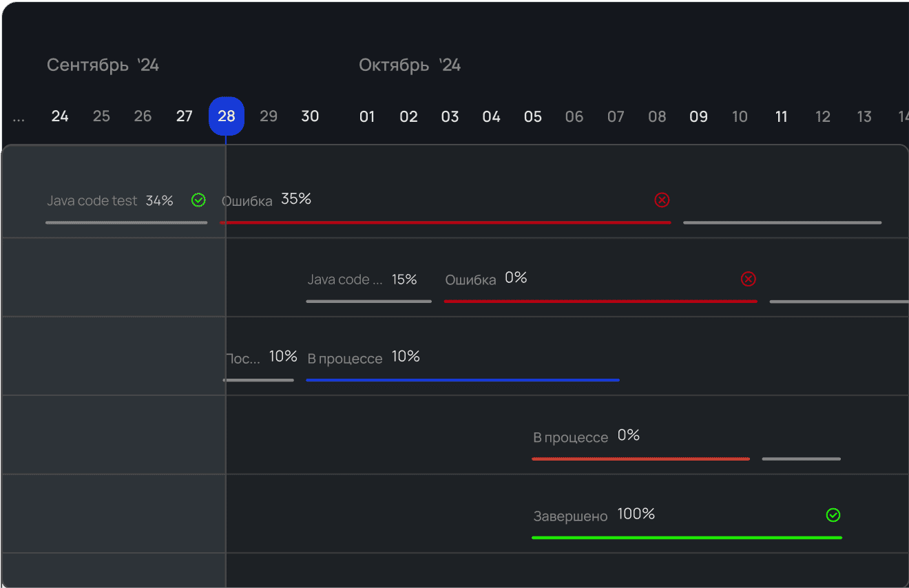Select October date 09
The image size is (909, 588).
pyautogui.click(x=698, y=117)
